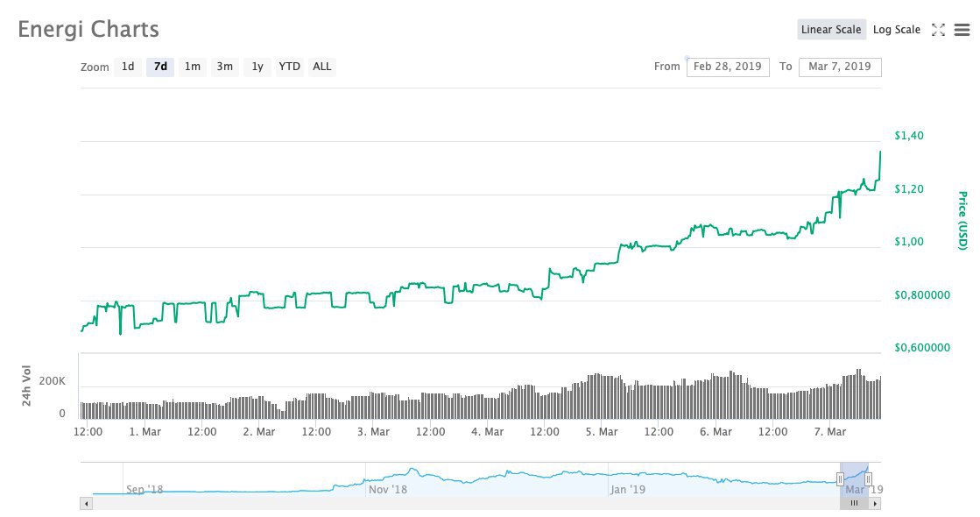Click the 6. Mar date label
Image resolution: width=980 pixels, height=517 pixels.
click(716, 431)
